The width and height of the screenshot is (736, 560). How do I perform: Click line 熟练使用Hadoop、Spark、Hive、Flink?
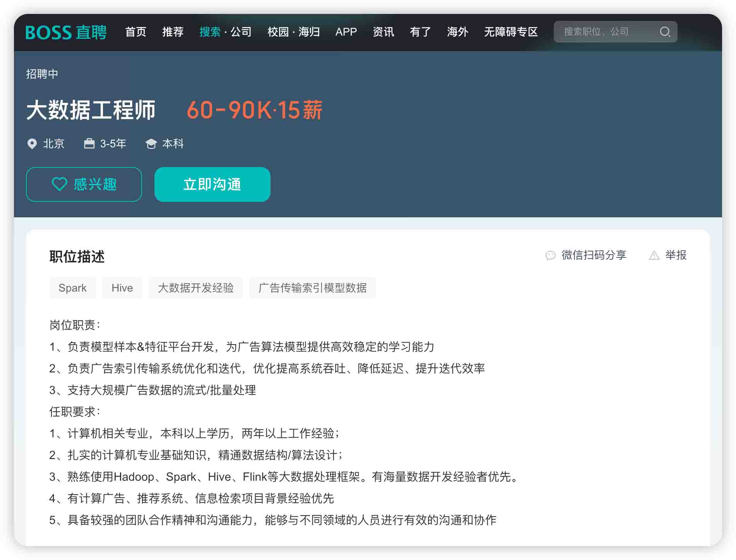[284, 476]
